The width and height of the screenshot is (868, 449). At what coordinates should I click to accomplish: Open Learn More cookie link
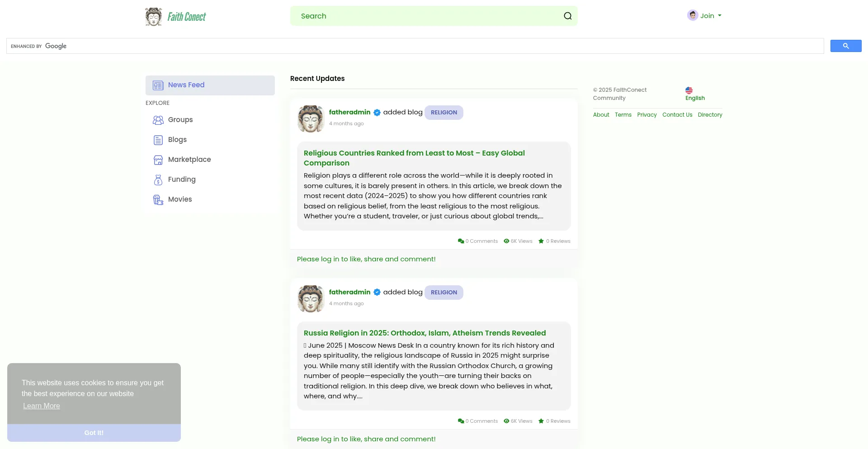[42, 406]
